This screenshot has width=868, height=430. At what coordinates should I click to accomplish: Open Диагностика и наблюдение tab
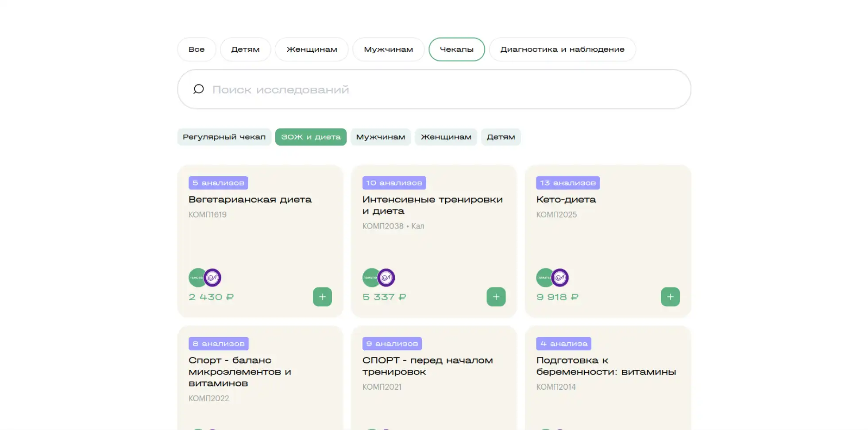(x=562, y=49)
